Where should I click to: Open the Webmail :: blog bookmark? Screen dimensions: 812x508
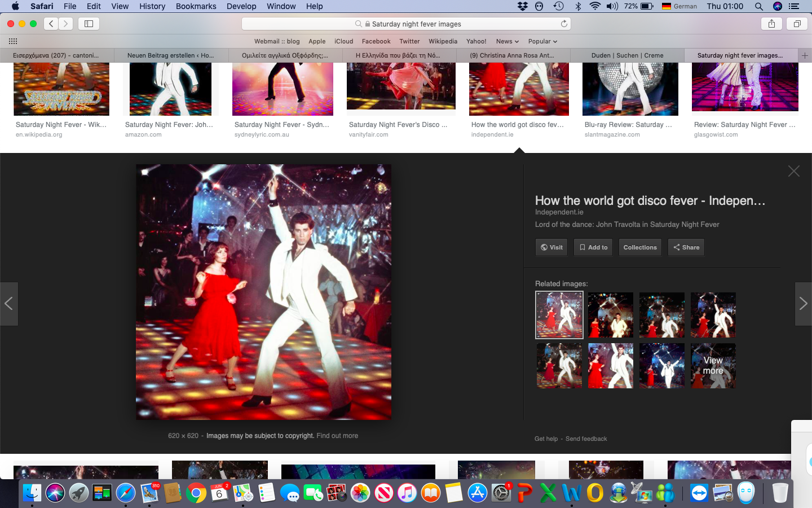277,41
